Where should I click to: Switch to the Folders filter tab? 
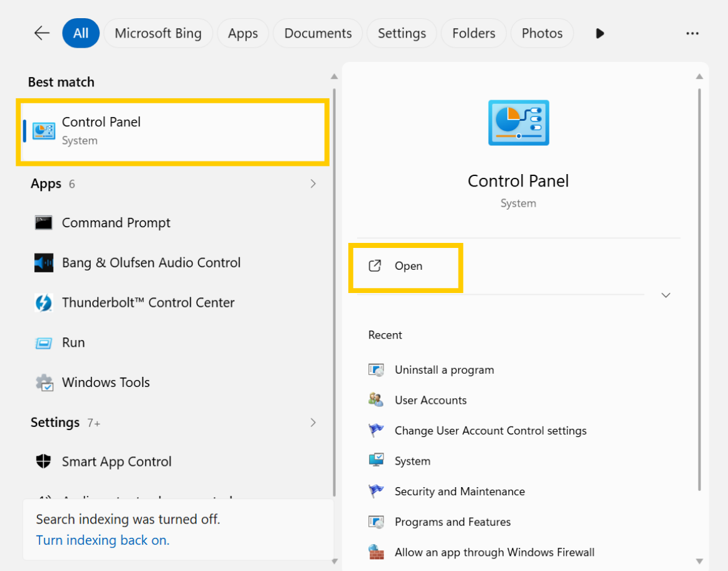pyautogui.click(x=474, y=33)
